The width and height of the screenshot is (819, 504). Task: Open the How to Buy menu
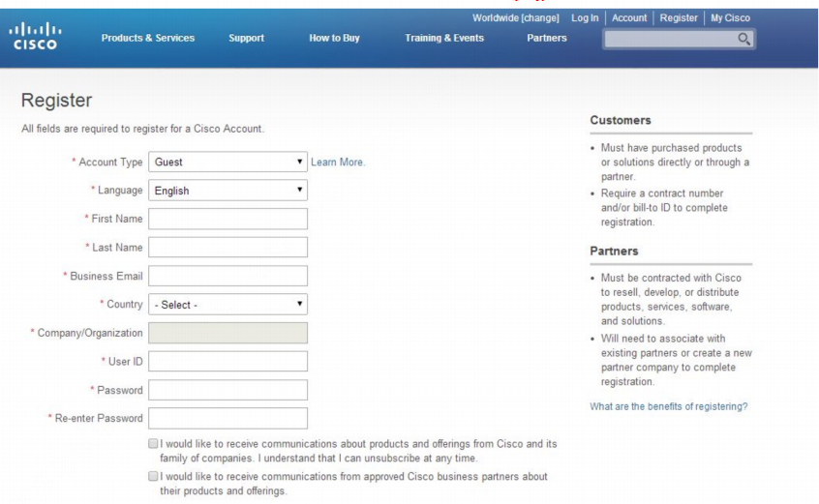click(x=334, y=38)
